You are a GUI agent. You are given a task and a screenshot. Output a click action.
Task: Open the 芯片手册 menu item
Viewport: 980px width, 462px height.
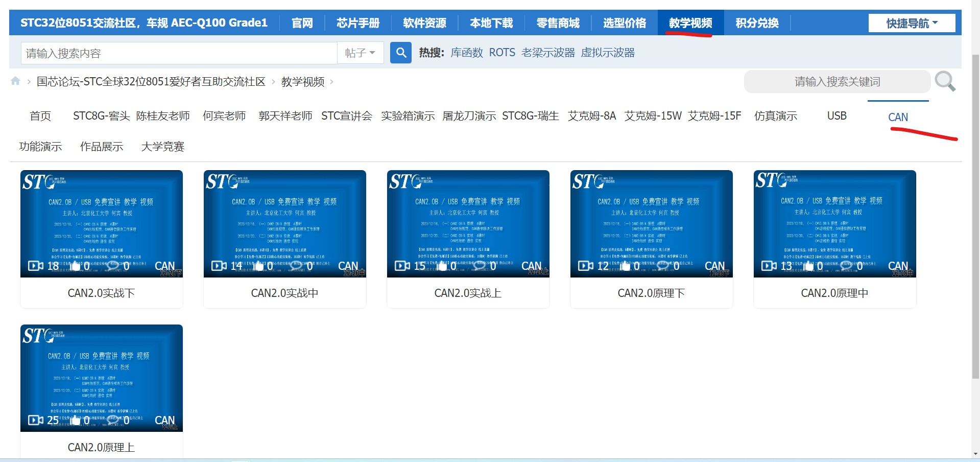pos(358,23)
